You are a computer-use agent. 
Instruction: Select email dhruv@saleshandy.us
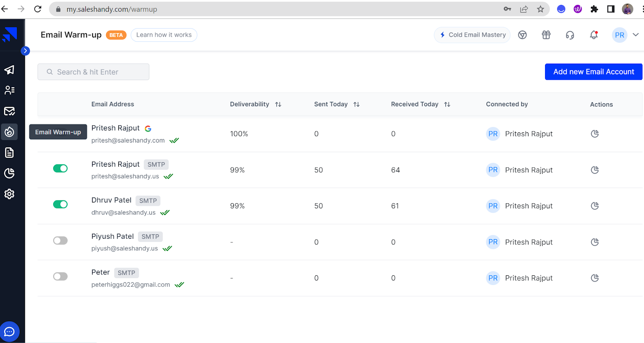(x=124, y=213)
